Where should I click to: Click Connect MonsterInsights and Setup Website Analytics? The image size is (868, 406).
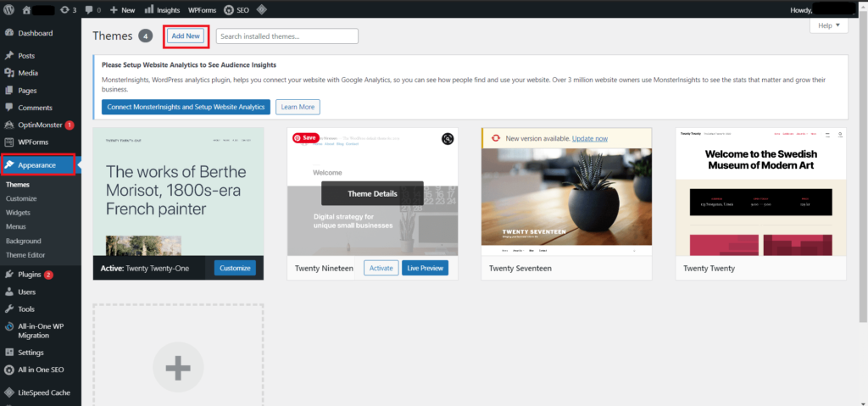pos(186,107)
